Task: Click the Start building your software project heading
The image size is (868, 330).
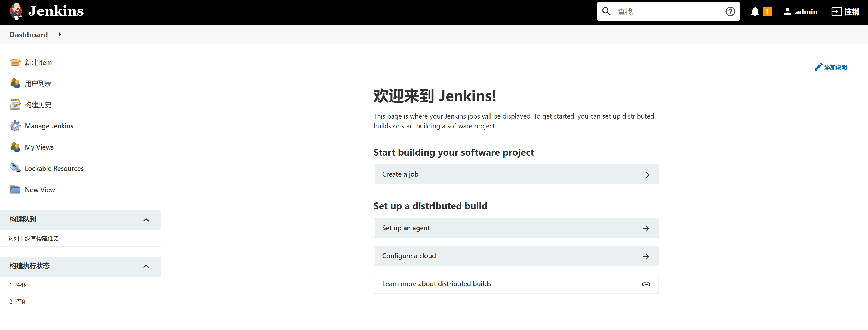Action: pos(454,152)
